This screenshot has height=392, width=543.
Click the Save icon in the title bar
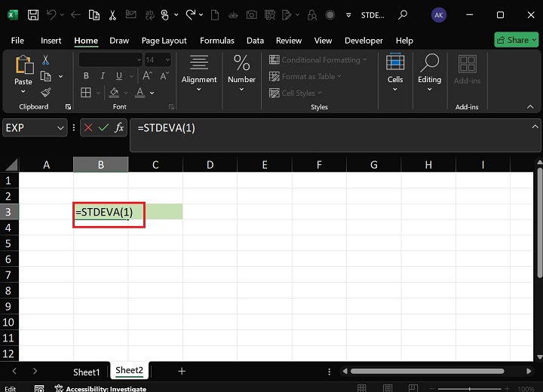click(34, 14)
